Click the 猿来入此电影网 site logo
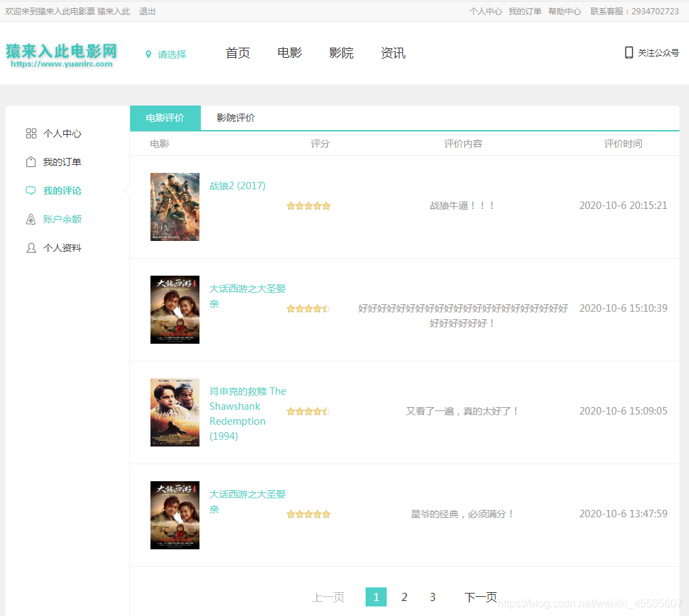Image resolution: width=689 pixels, height=616 pixels. click(x=61, y=55)
